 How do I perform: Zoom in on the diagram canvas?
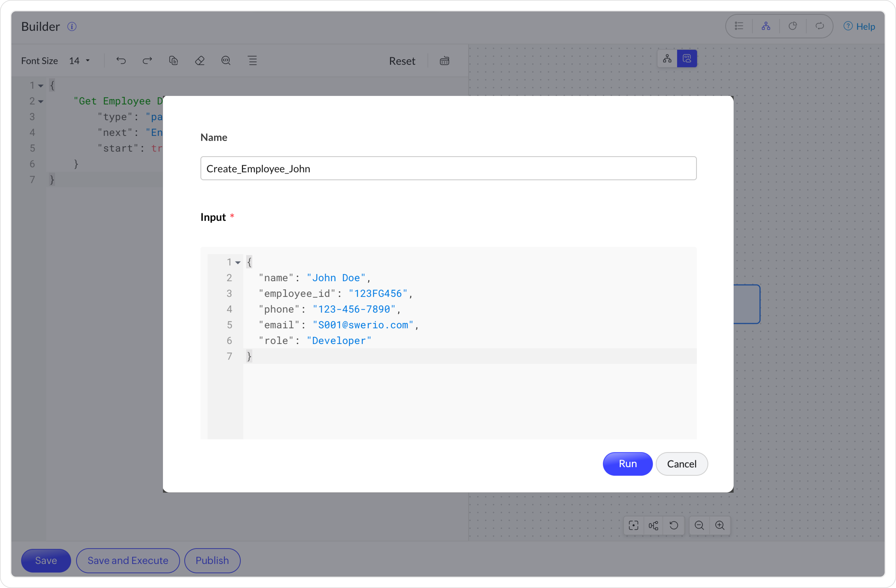720,525
